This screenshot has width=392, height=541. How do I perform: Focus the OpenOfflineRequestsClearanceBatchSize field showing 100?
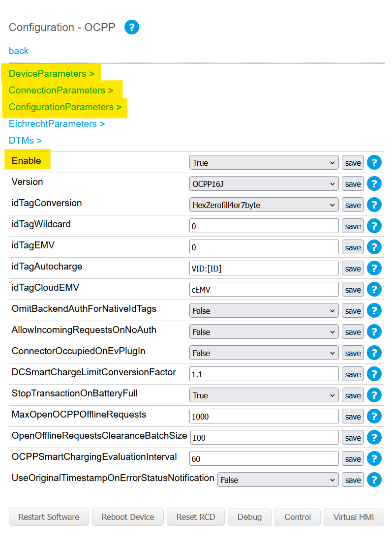pyautogui.click(x=265, y=438)
